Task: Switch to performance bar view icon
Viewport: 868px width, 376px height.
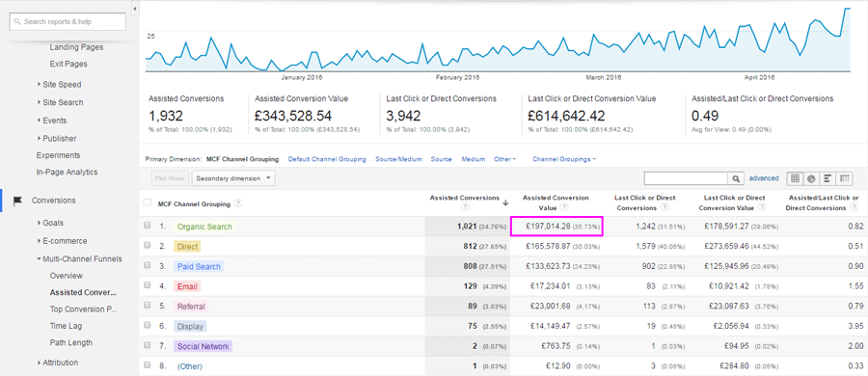Action: [x=827, y=178]
